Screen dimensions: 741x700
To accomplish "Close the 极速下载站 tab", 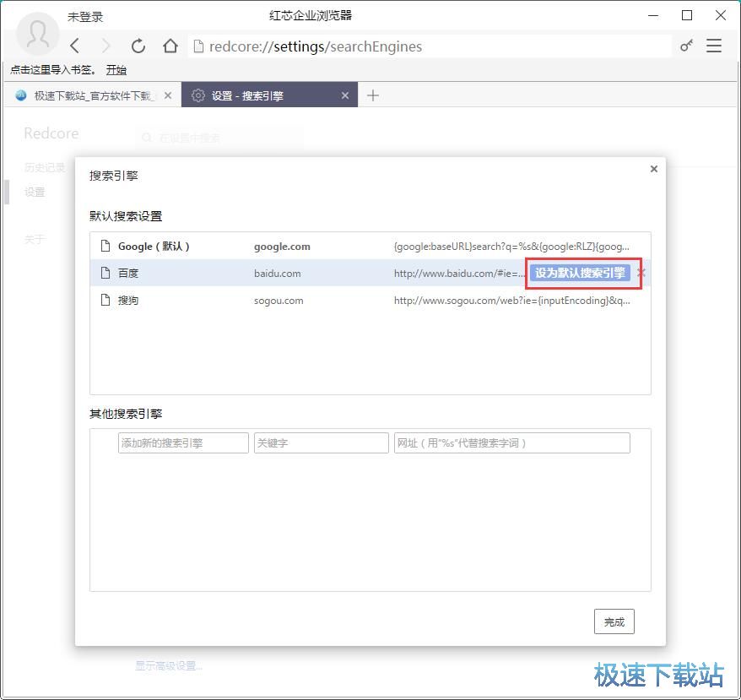I will click(168, 95).
